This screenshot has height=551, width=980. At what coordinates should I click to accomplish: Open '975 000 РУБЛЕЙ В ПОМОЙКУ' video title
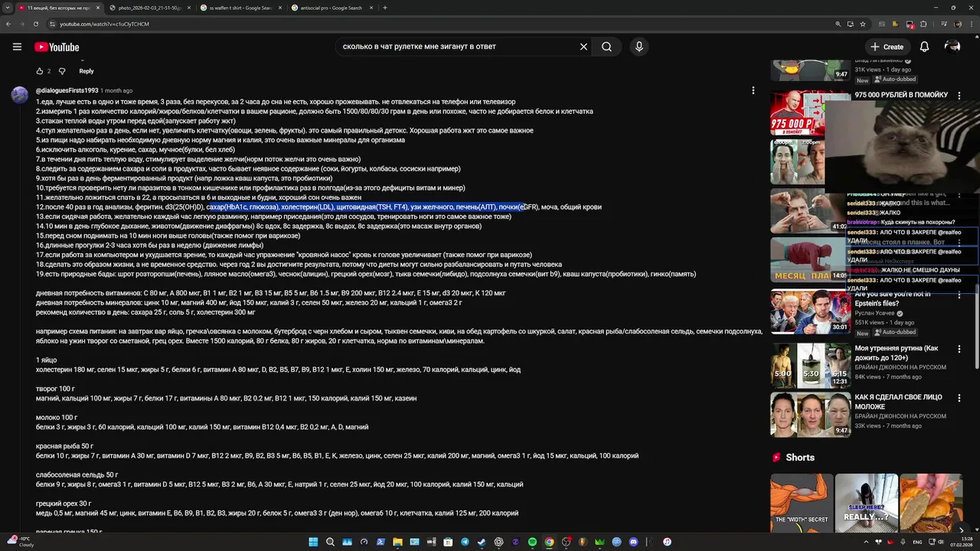[901, 95]
